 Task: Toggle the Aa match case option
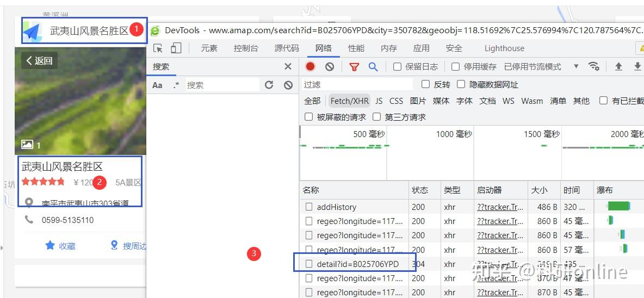pos(157,85)
